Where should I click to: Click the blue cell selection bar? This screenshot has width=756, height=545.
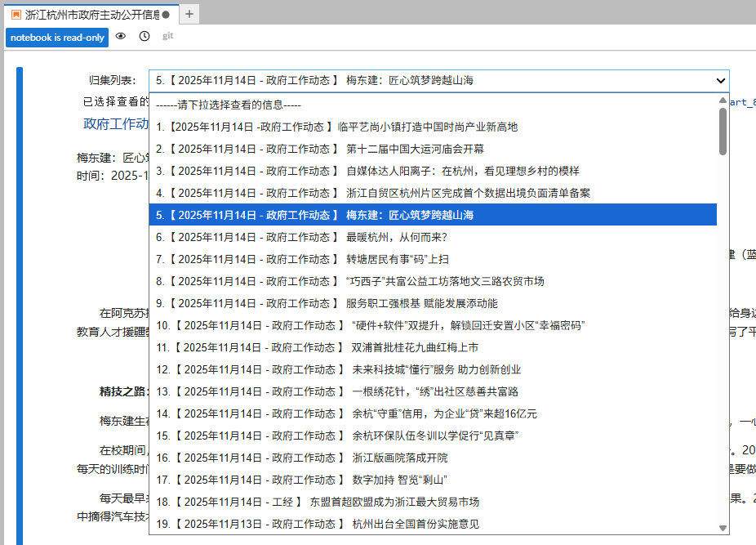[20, 306]
